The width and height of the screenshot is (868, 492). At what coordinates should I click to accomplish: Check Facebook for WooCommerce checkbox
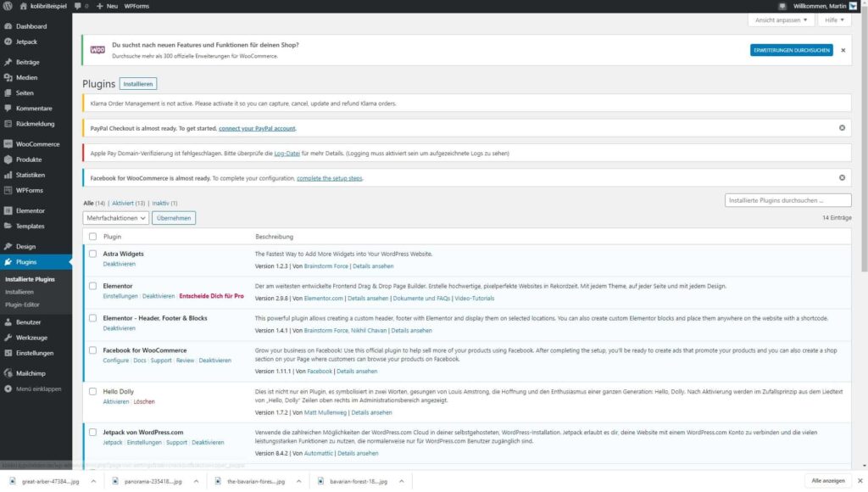point(93,350)
